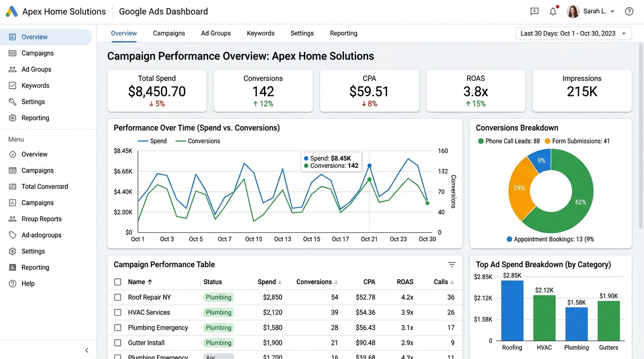
Task: Open the feedback message icon
Action: click(x=534, y=11)
